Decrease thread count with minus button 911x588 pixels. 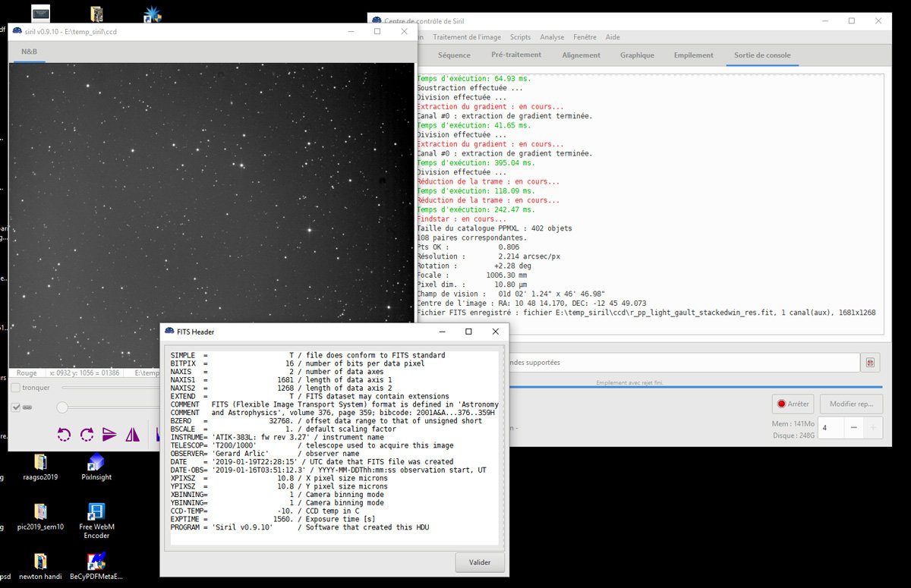pyautogui.click(x=853, y=428)
